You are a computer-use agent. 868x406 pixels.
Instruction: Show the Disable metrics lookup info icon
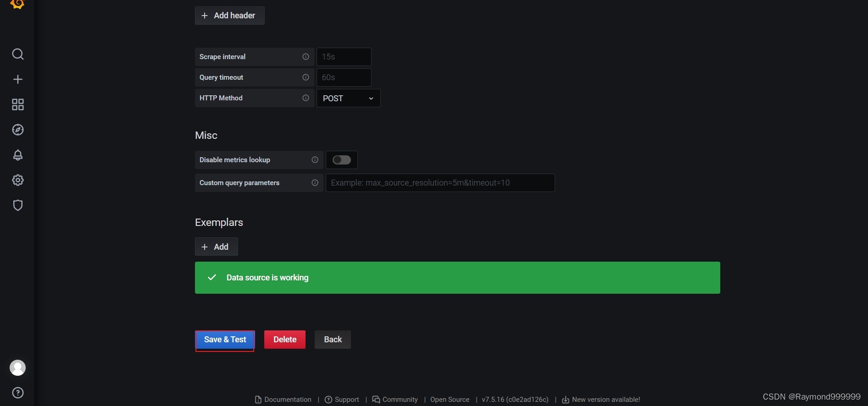[x=315, y=160]
